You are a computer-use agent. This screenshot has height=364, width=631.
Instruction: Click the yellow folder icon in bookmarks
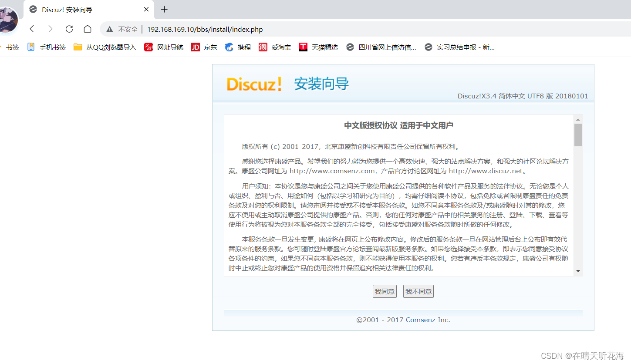click(78, 47)
